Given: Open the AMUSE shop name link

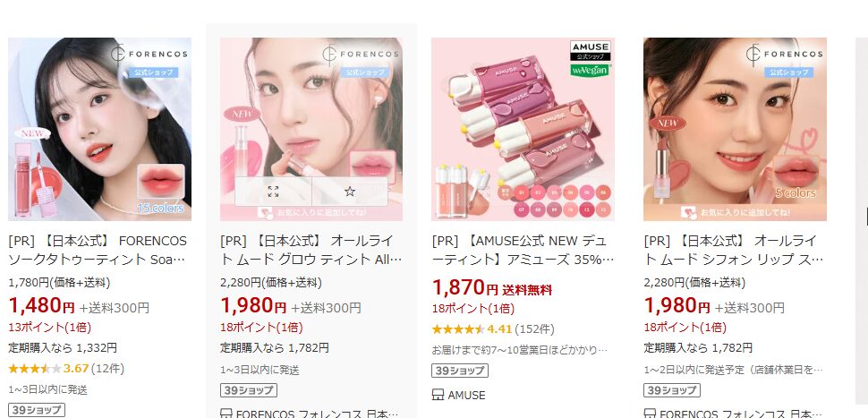Looking at the screenshot, I should pyautogui.click(x=466, y=396).
